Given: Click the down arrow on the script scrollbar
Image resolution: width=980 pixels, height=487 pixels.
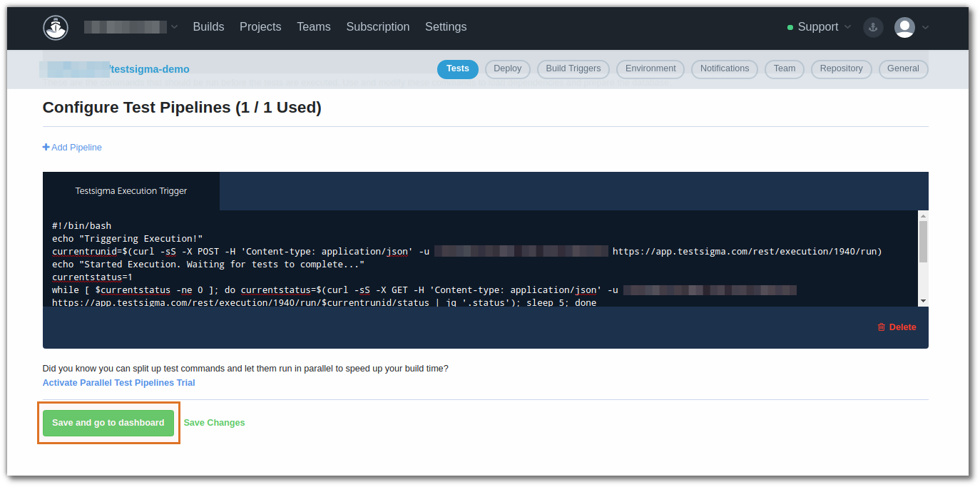Looking at the screenshot, I should pyautogui.click(x=923, y=299).
